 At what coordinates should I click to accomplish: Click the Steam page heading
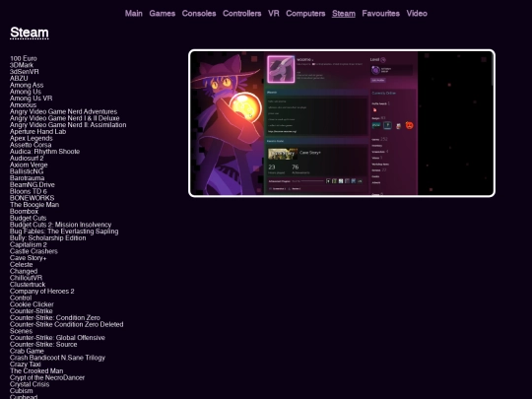[30, 33]
